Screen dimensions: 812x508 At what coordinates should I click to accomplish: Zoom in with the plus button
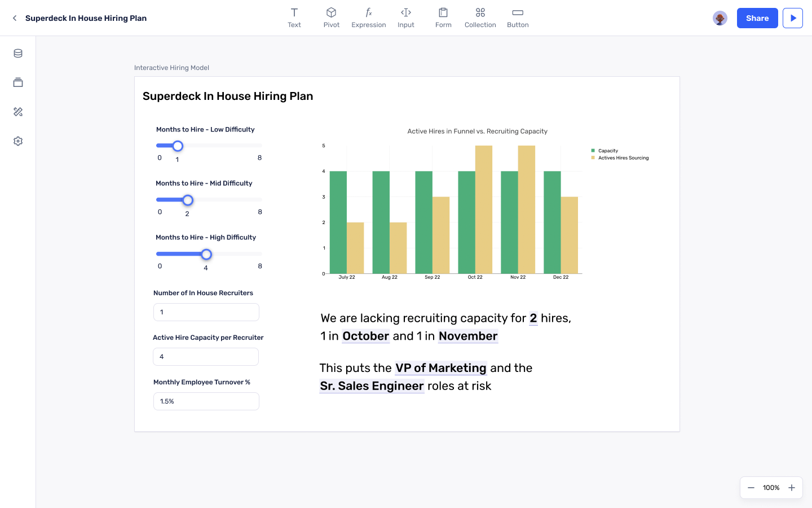(x=792, y=488)
